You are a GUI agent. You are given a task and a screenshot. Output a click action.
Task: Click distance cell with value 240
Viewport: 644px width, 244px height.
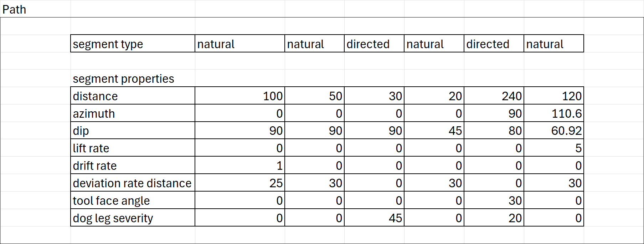(494, 96)
